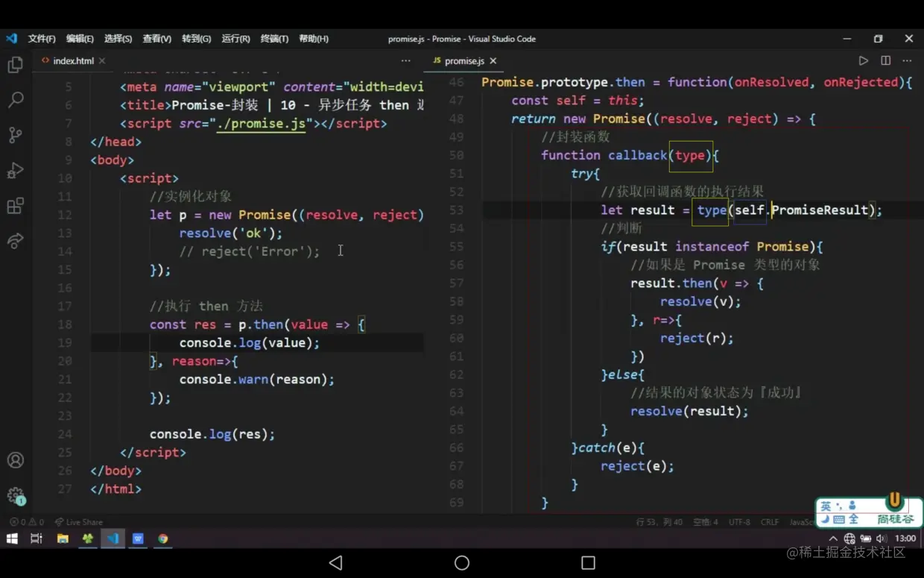Click Promise.prototype.then on line 46

coord(563,83)
